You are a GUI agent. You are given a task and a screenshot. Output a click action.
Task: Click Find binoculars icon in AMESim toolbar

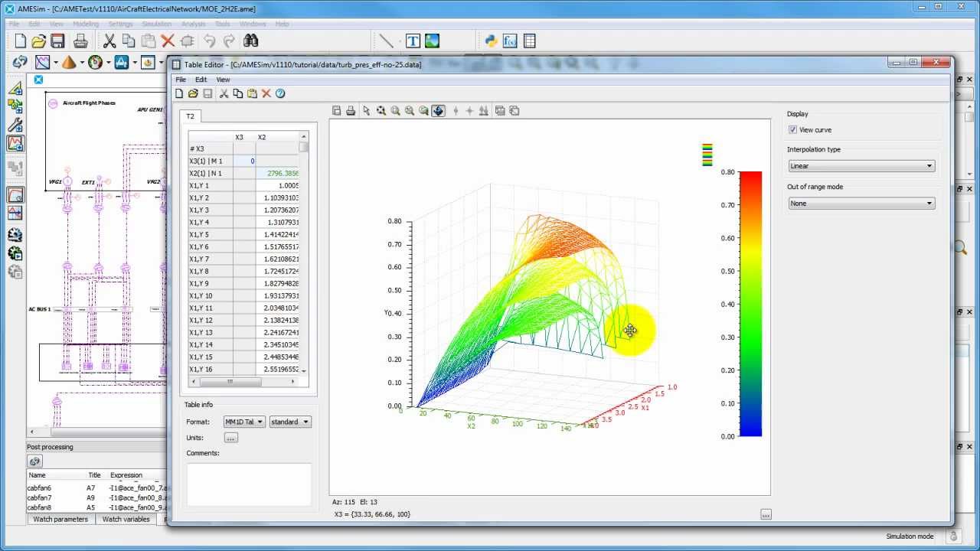coord(250,41)
